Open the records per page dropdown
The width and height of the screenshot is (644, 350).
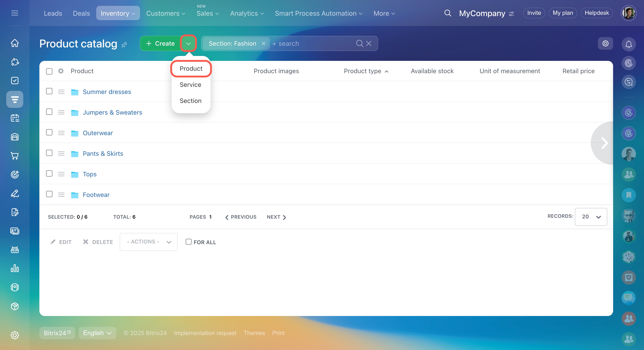click(591, 217)
